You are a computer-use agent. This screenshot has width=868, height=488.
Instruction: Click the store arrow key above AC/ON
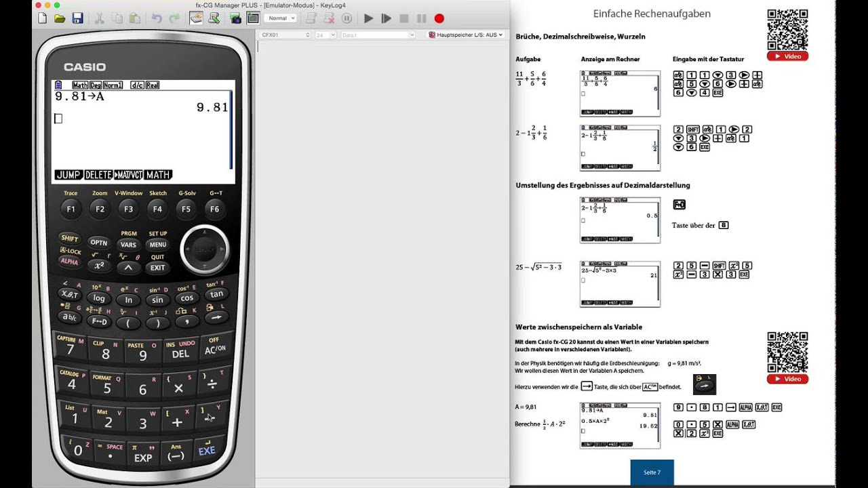click(x=216, y=317)
